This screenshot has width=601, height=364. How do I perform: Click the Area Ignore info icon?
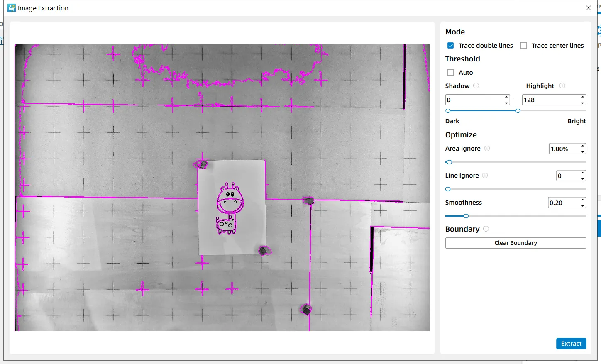click(487, 148)
